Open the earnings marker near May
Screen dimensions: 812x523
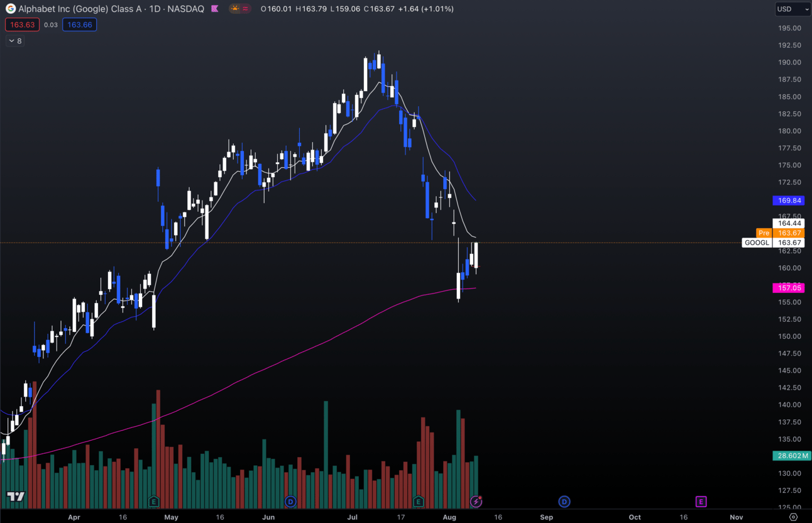[x=153, y=502]
